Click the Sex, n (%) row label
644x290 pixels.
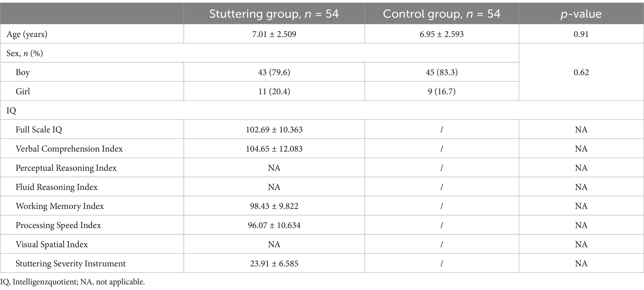click(x=25, y=53)
